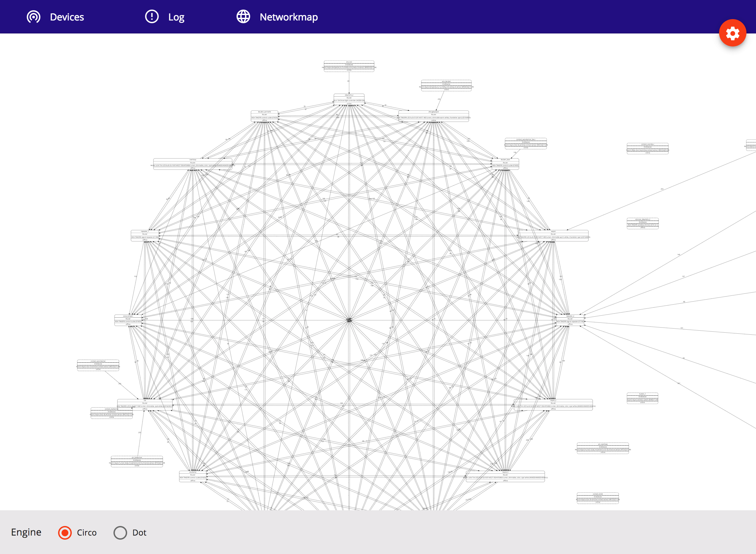This screenshot has width=756, height=554.
Task: Click the contact_voordeur end device node
Action: [x=647, y=148]
